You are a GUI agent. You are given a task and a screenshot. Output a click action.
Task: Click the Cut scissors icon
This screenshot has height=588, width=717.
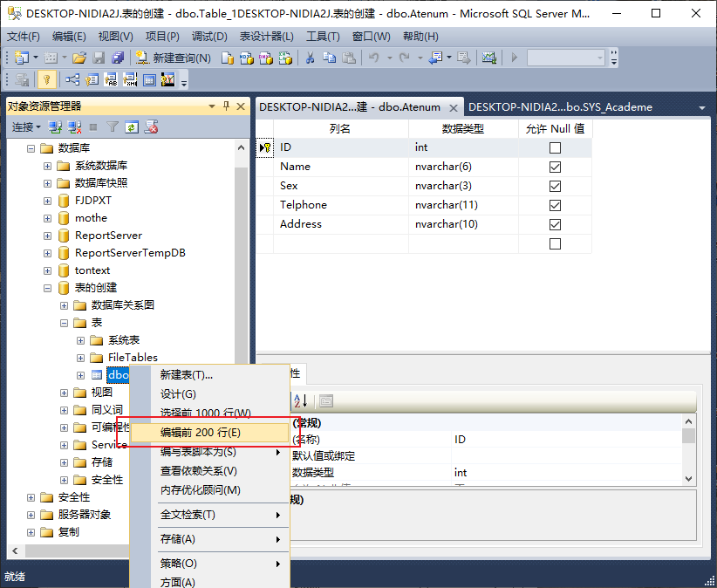[x=310, y=58]
